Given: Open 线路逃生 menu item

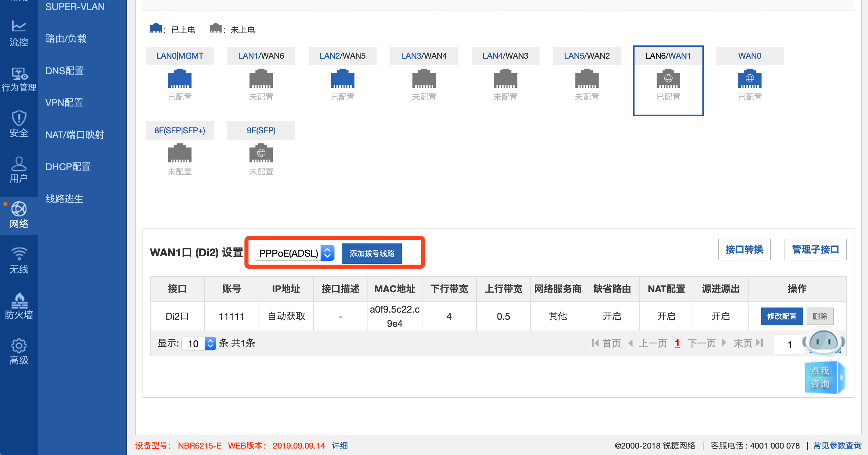Looking at the screenshot, I should click(64, 199).
